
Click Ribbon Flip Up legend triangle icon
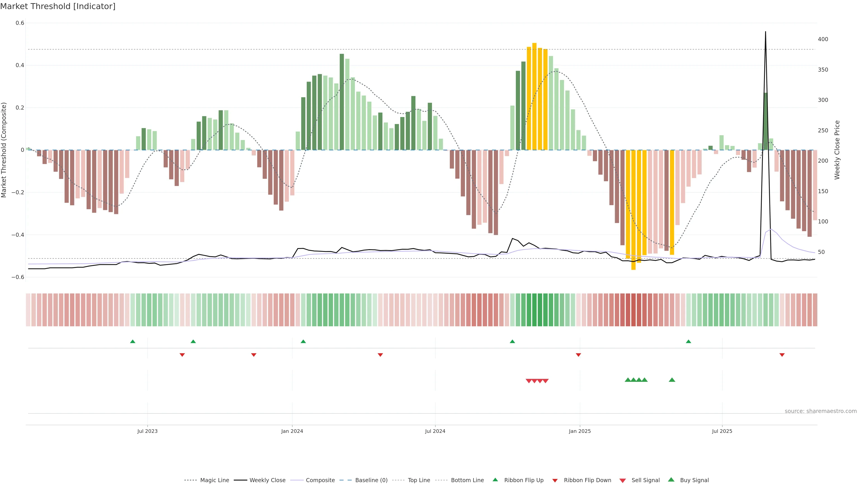pyautogui.click(x=495, y=480)
